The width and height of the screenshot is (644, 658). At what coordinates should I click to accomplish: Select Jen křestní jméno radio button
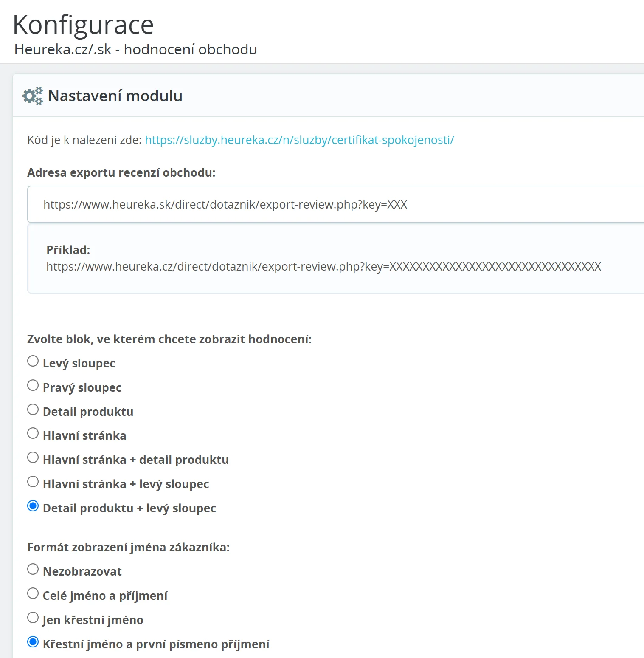click(33, 618)
